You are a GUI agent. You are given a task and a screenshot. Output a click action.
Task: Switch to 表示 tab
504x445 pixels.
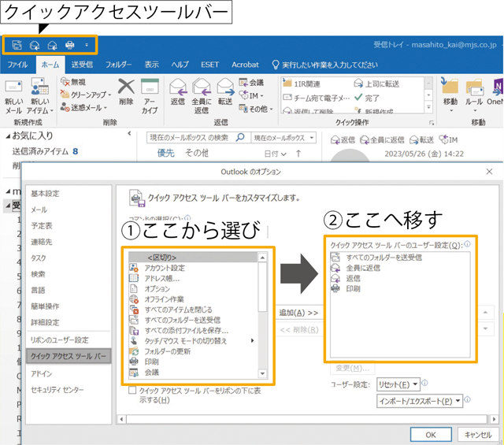(x=151, y=65)
